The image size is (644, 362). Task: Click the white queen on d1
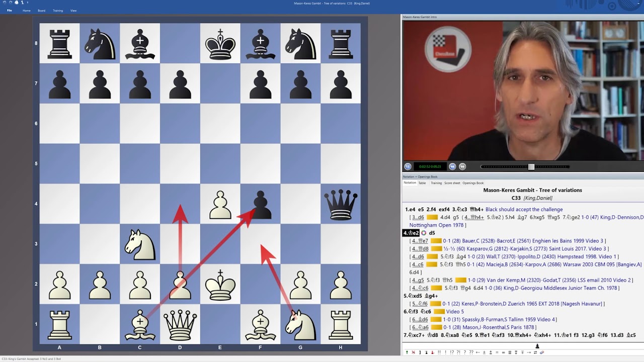pos(180,325)
